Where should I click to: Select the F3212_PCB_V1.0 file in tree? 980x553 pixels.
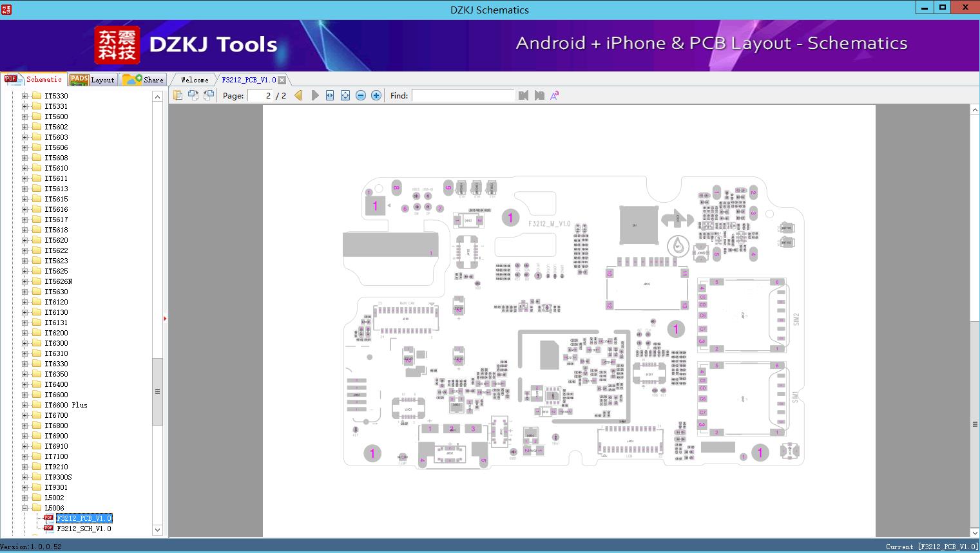[84, 518]
